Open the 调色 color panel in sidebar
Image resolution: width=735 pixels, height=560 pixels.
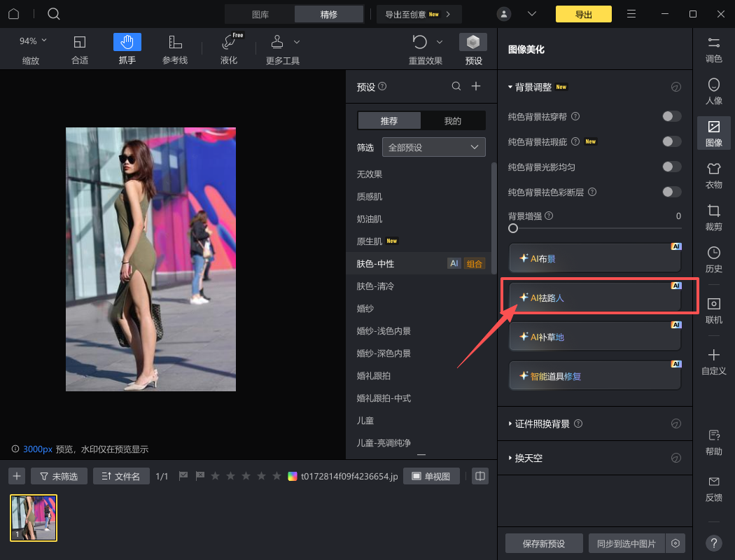click(713, 49)
